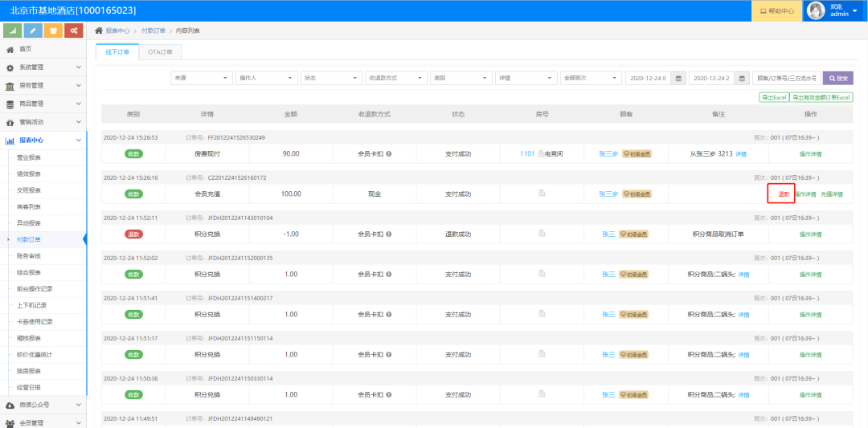
Task: Open the 收退款方式 filter dropdown
Action: [x=396, y=78]
